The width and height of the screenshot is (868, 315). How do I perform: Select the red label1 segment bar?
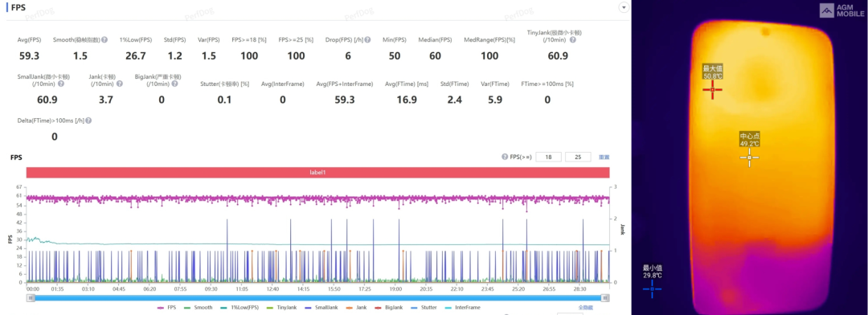[x=317, y=172]
